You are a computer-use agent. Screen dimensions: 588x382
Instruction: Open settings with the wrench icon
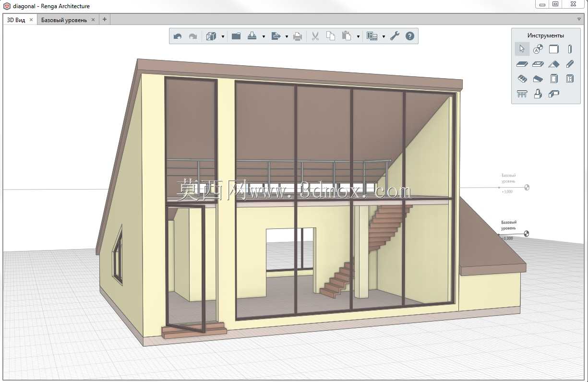[x=395, y=36]
